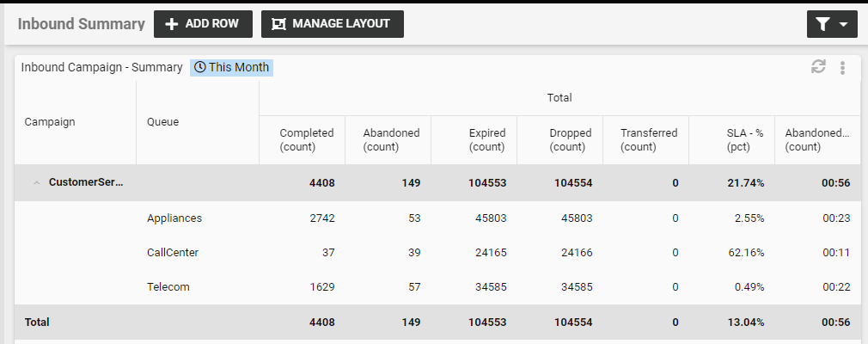Click Telecom expired value 34585
868x344 pixels.
click(x=491, y=287)
